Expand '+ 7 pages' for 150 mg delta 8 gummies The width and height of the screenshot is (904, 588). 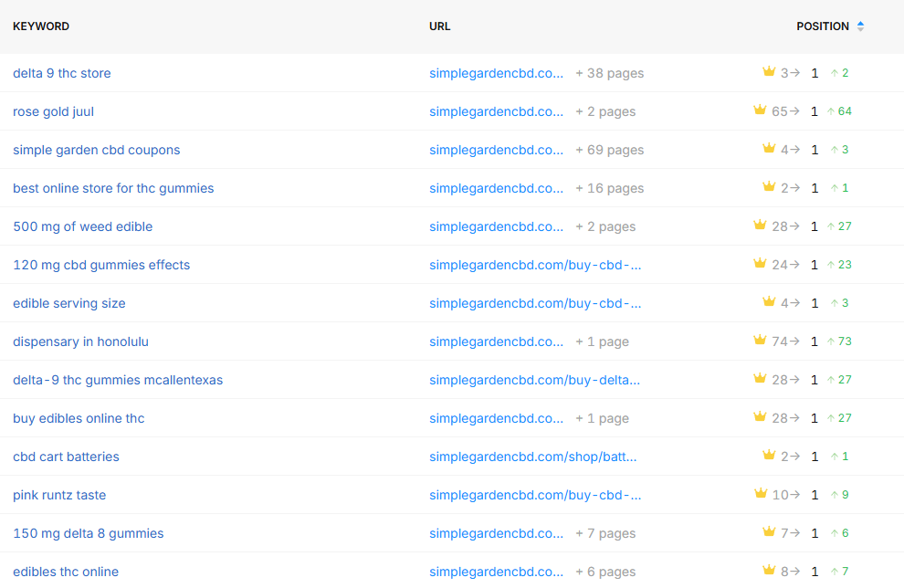point(605,533)
